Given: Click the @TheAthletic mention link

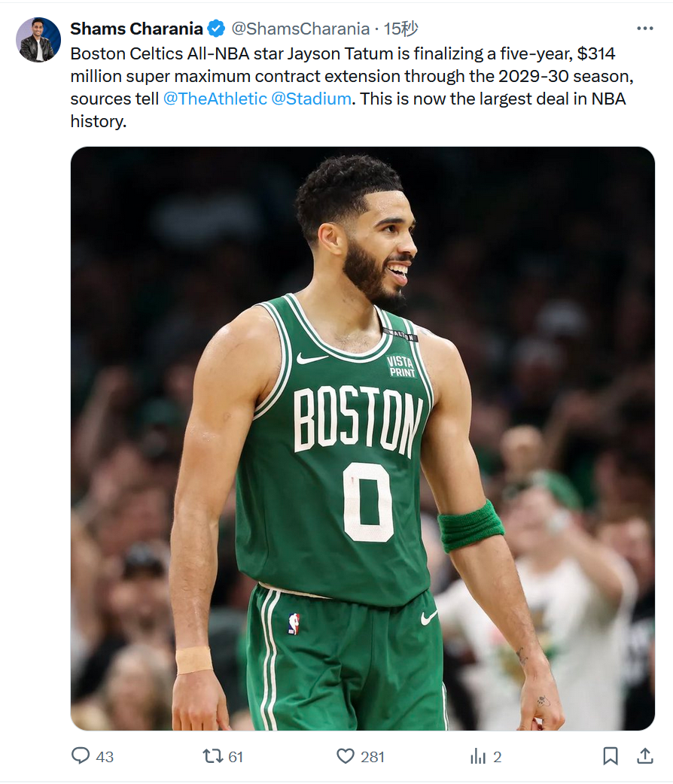Looking at the screenshot, I should (215, 99).
